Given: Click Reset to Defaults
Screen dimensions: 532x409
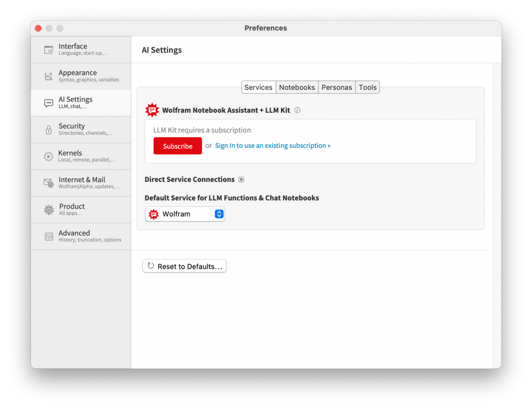Looking at the screenshot, I should pos(184,266).
